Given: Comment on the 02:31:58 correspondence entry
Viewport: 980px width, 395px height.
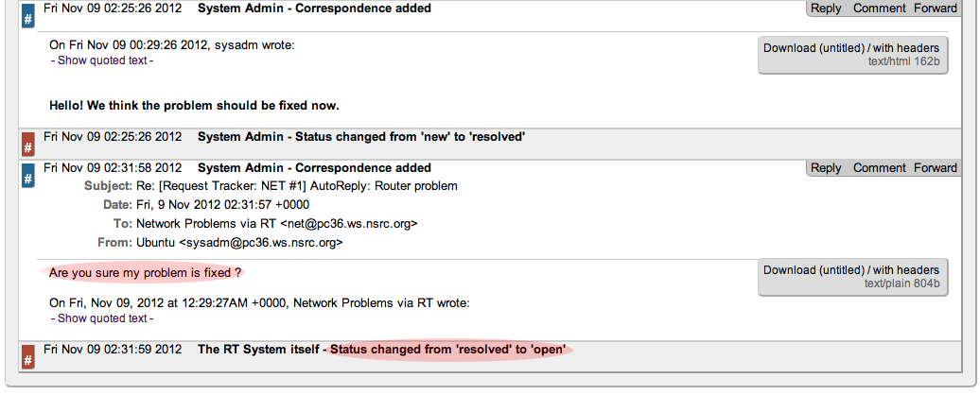Looking at the screenshot, I should [x=879, y=168].
